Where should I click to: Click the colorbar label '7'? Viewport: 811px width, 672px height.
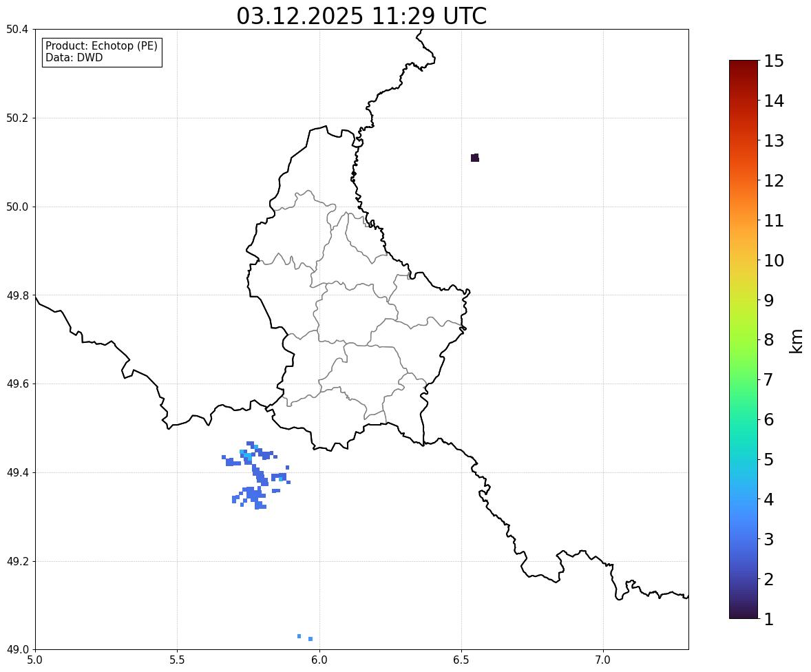(x=768, y=379)
